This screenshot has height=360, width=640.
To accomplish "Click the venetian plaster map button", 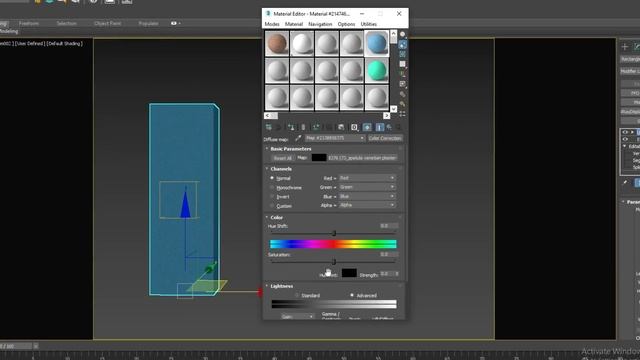I will point(362,158).
